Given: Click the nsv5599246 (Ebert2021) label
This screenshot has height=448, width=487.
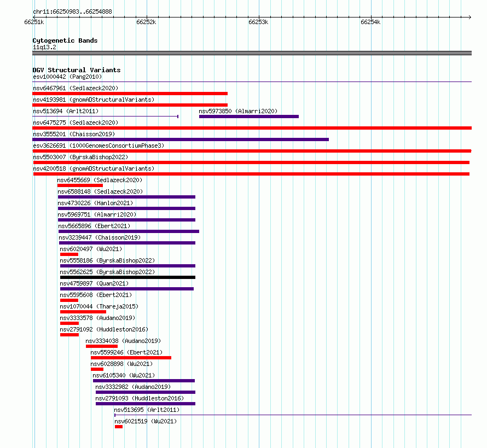Looking at the screenshot, I should (126, 352).
